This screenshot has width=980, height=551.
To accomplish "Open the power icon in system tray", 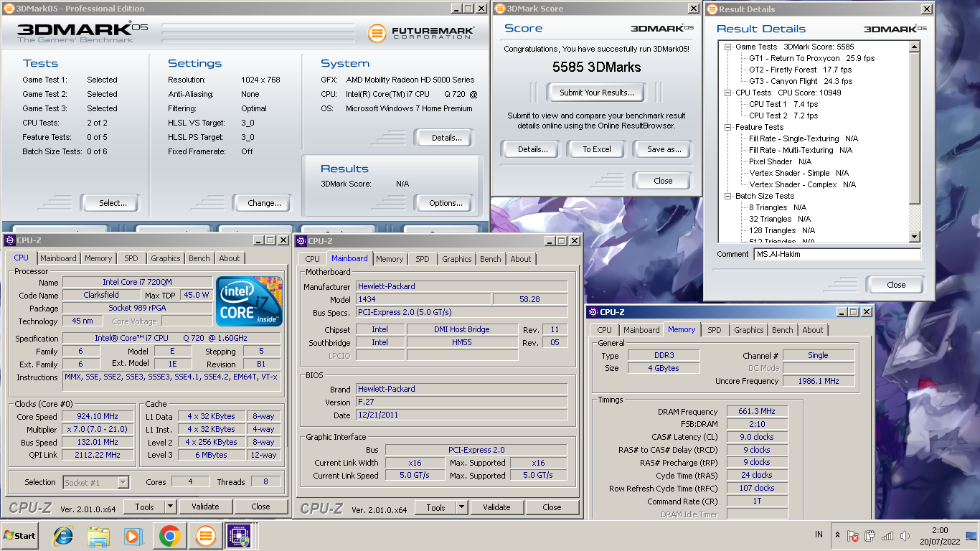I will tap(870, 536).
